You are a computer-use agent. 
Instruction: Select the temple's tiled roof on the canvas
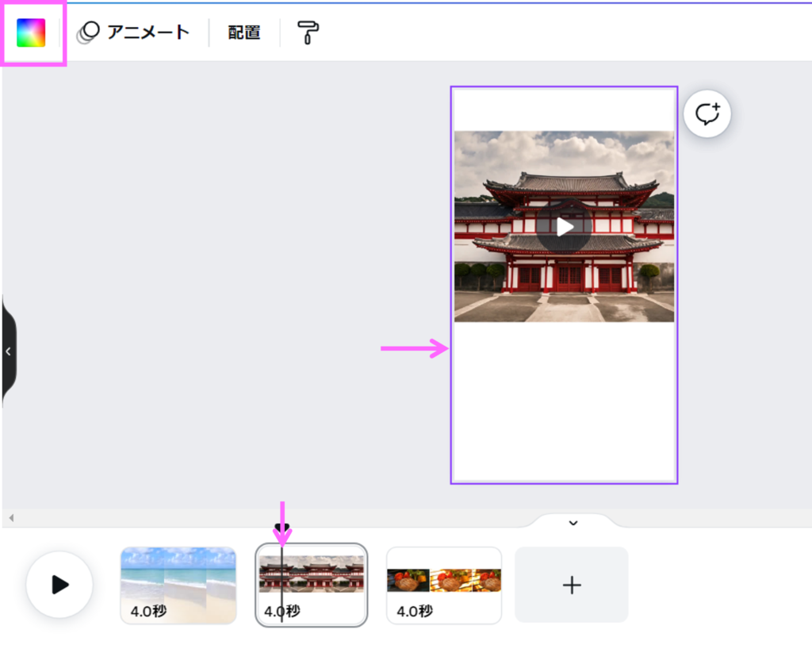pyautogui.click(x=571, y=182)
